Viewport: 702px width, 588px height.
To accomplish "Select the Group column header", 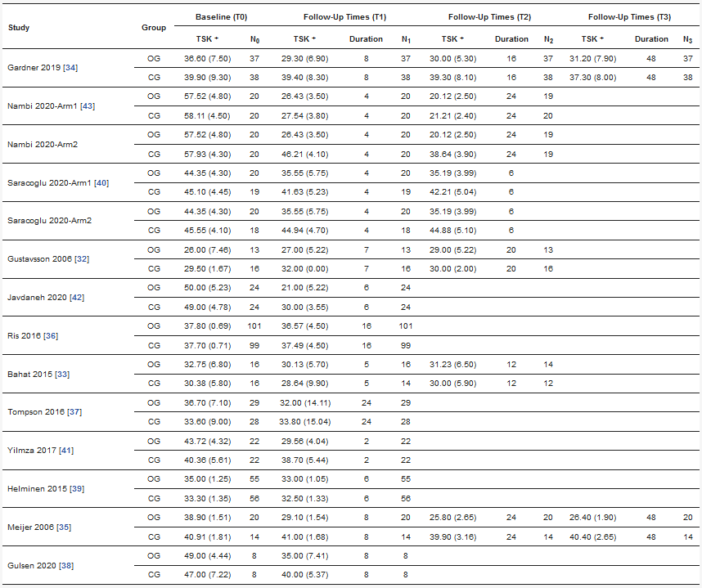I will tap(153, 28).
